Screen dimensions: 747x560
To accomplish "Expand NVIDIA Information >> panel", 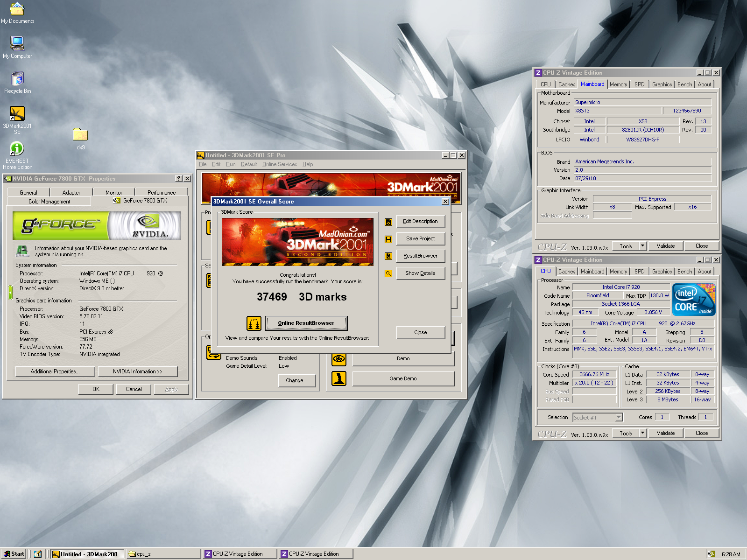I will (x=138, y=371).
